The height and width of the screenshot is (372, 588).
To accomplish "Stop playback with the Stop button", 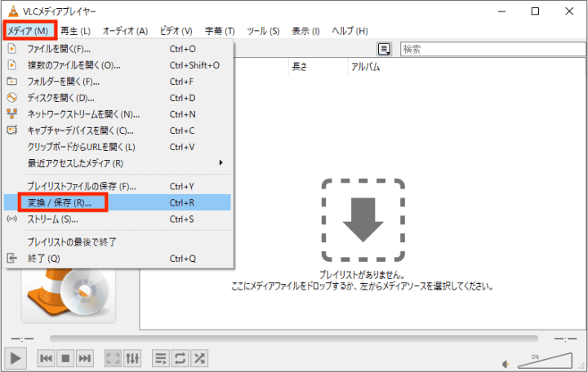I will coord(65,358).
